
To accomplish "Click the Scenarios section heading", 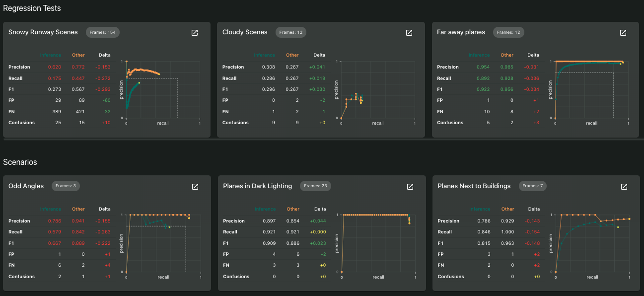I will (x=20, y=162).
